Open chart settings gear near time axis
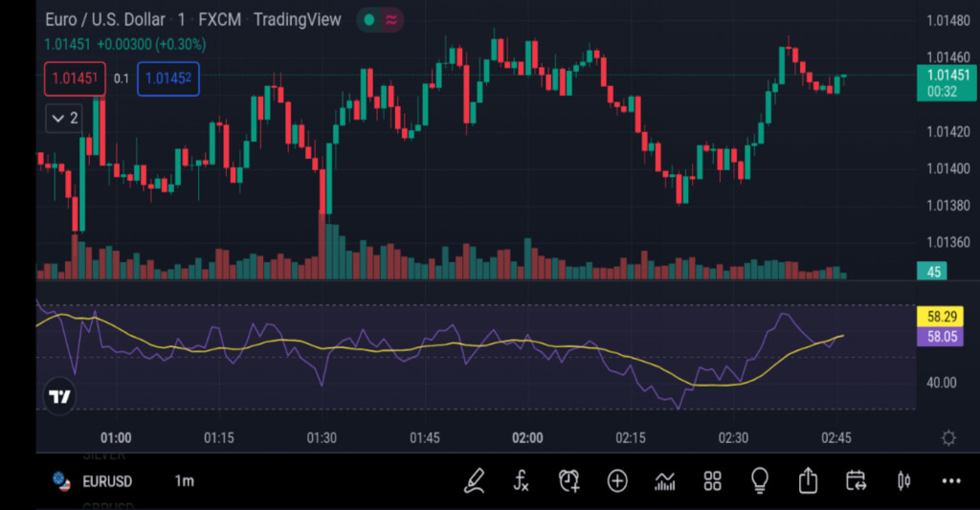Screen dimensions: 980x510 coord(948,438)
